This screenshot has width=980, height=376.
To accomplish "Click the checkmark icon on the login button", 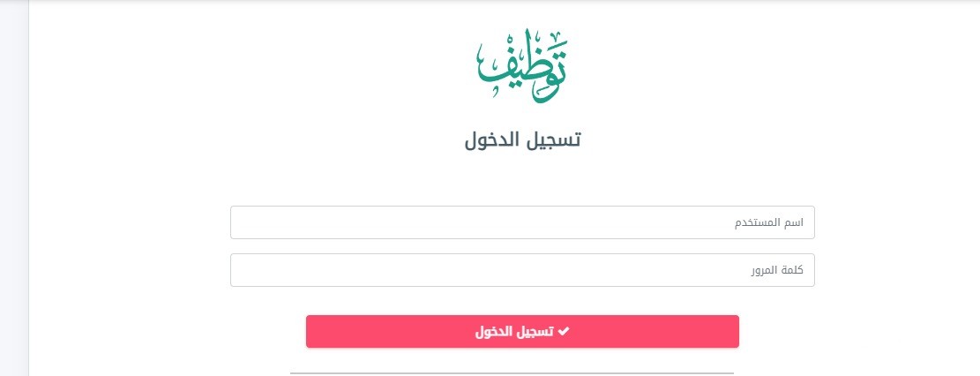I will pyautogui.click(x=563, y=331).
